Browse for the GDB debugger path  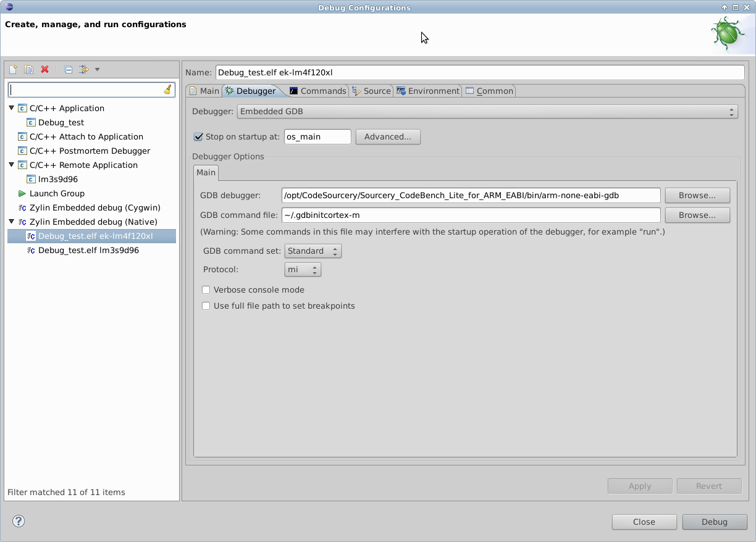point(697,196)
